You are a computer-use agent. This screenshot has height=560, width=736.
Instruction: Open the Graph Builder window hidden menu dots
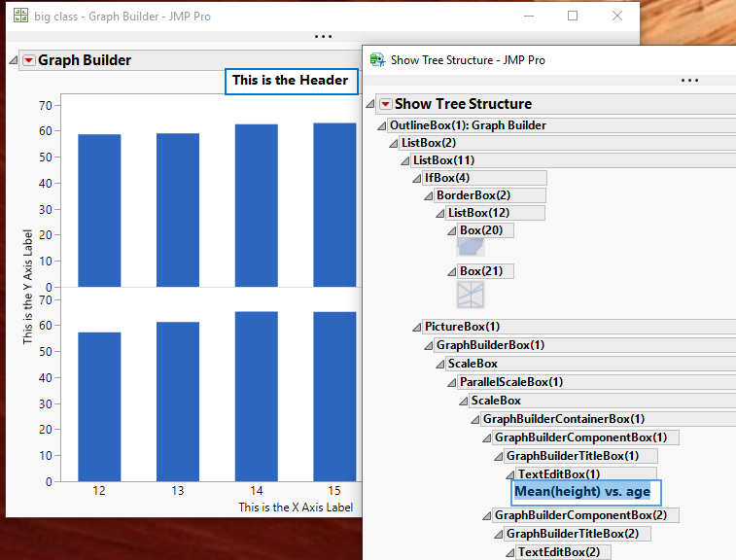coord(323,37)
